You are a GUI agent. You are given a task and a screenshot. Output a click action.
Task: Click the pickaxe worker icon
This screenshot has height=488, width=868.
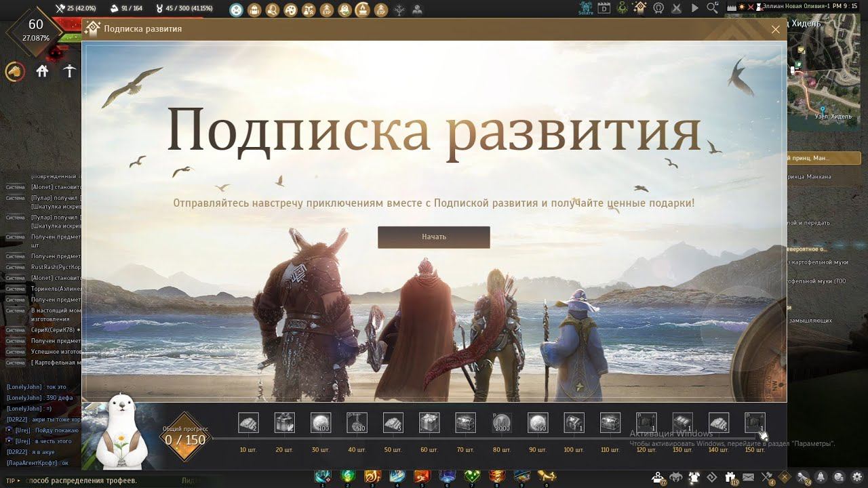pyautogui.click(x=69, y=71)
